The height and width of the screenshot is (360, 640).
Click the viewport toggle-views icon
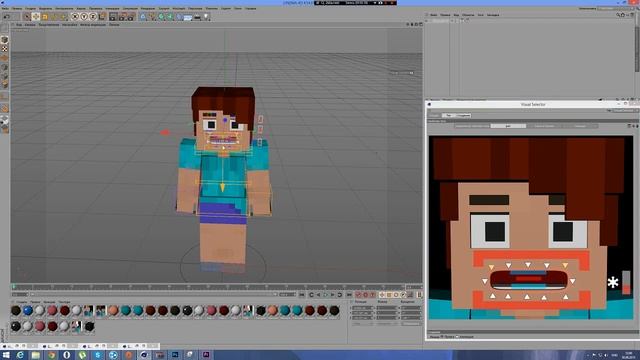tap(421, 24)
